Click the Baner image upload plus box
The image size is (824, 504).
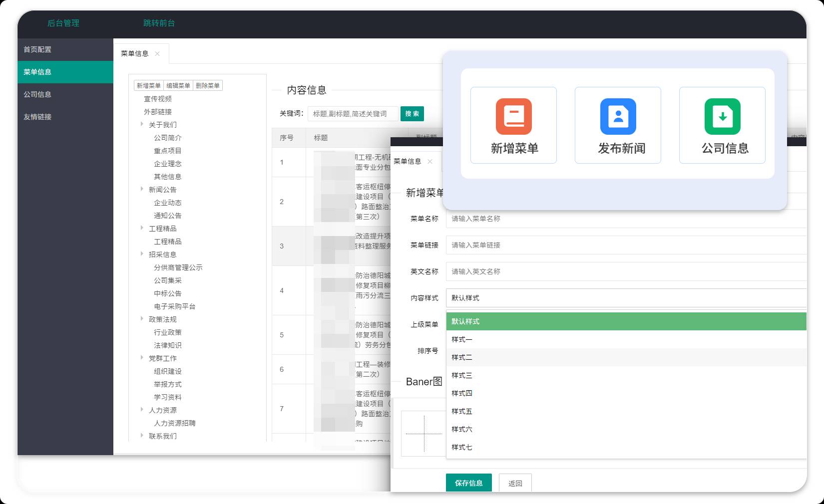(x=424, y=434)
